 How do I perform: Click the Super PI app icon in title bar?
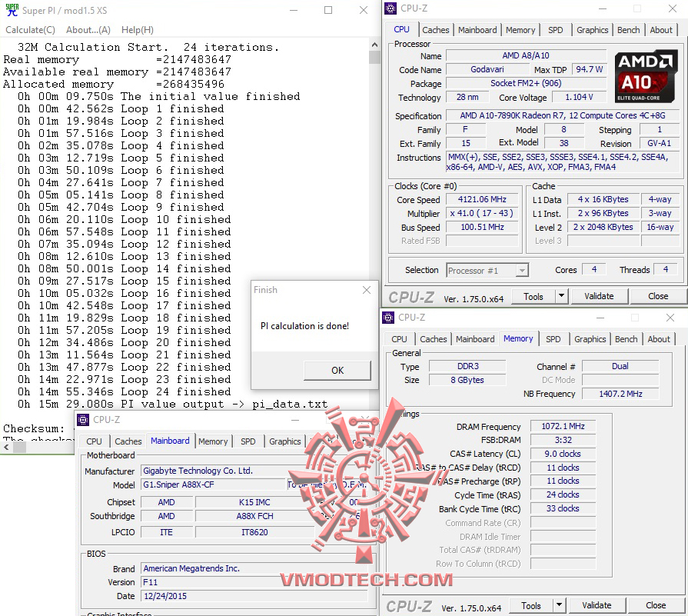click(x=12, y=10)
